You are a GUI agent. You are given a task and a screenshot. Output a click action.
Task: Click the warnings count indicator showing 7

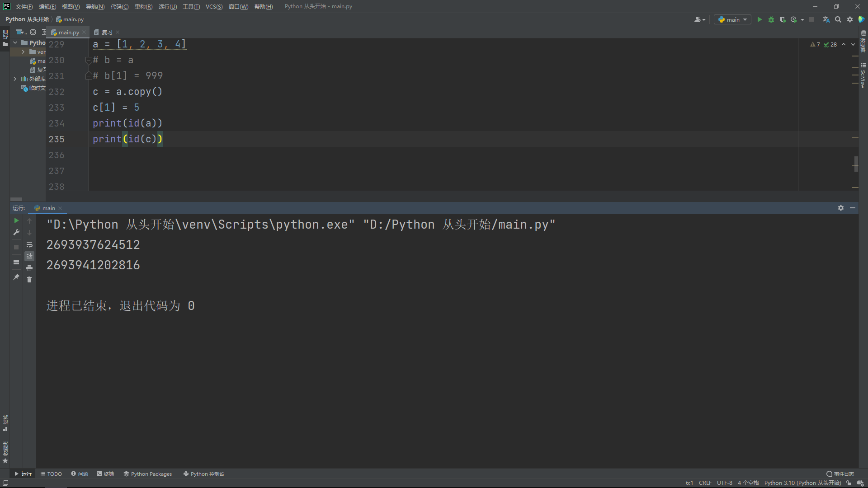pyautogui.click(x=815, y=44)
